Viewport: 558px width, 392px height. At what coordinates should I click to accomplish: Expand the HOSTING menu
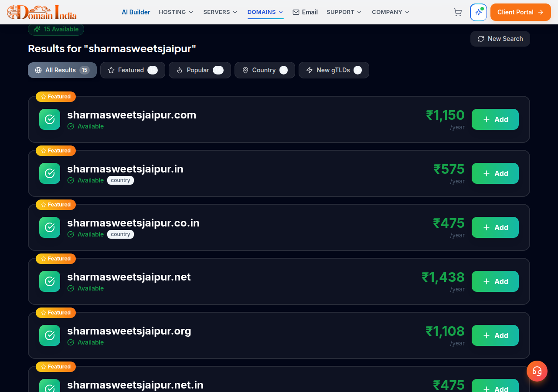(176, 12)
